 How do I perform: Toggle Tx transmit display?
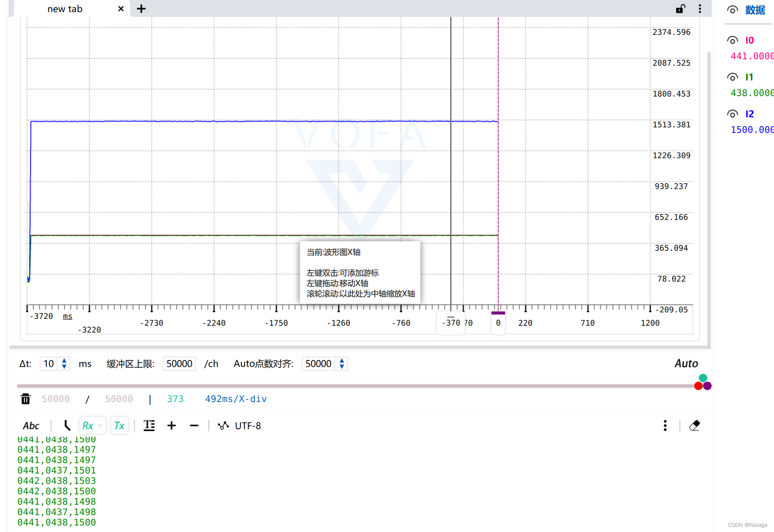click(119, 426)
